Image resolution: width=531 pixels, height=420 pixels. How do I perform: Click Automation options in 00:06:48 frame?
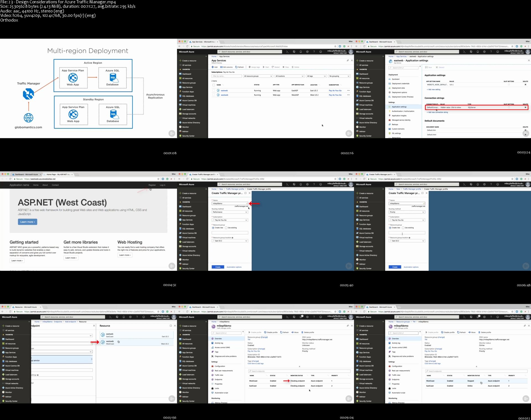411,267
